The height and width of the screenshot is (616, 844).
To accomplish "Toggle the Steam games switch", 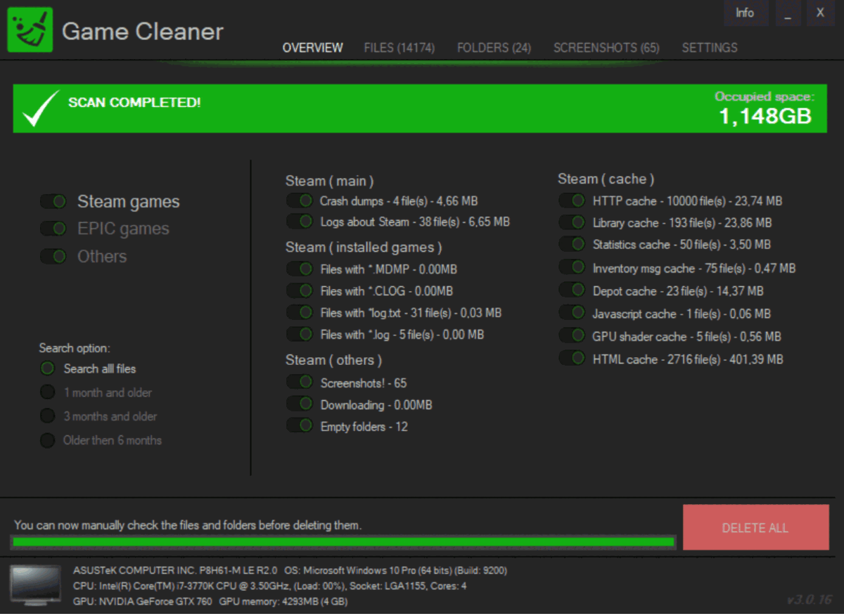I will click(x=53, y=202).
